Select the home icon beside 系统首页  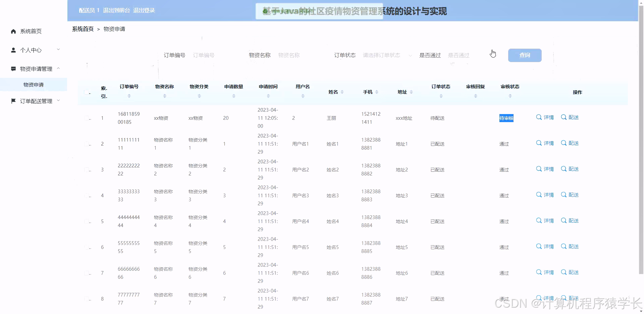click(x=13, y=31)
